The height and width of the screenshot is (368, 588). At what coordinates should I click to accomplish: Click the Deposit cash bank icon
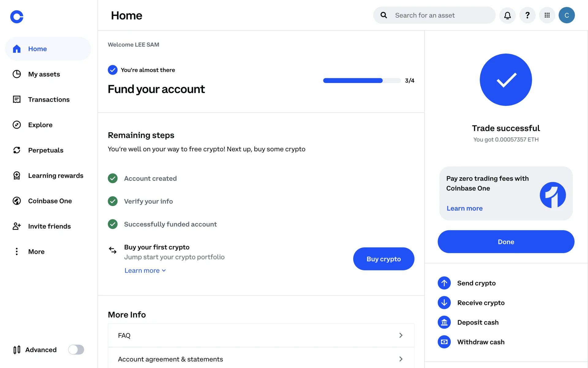444,322
